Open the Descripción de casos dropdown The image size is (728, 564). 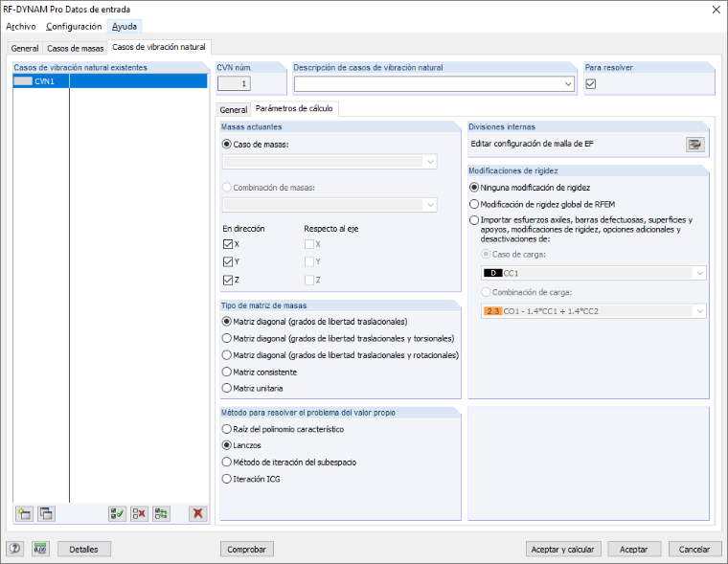[x=568, y=84]
